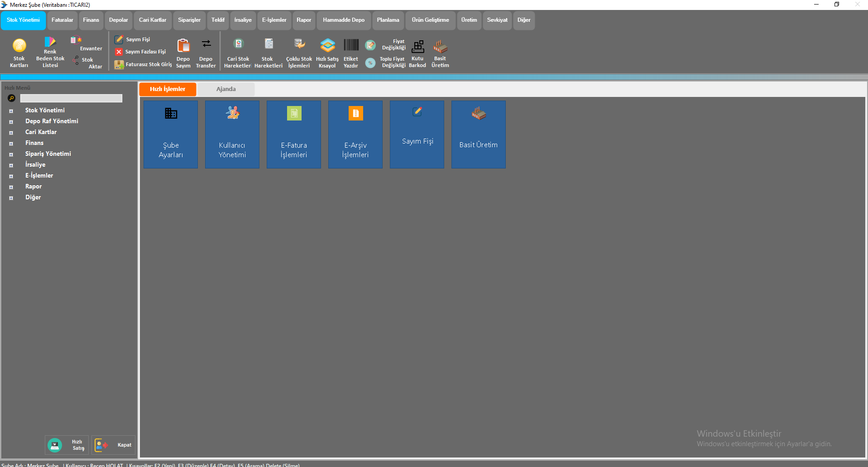Expand the Stok Yönetimi tree node
This screenshot has width=868, height=467.
(x=11, y=111)
